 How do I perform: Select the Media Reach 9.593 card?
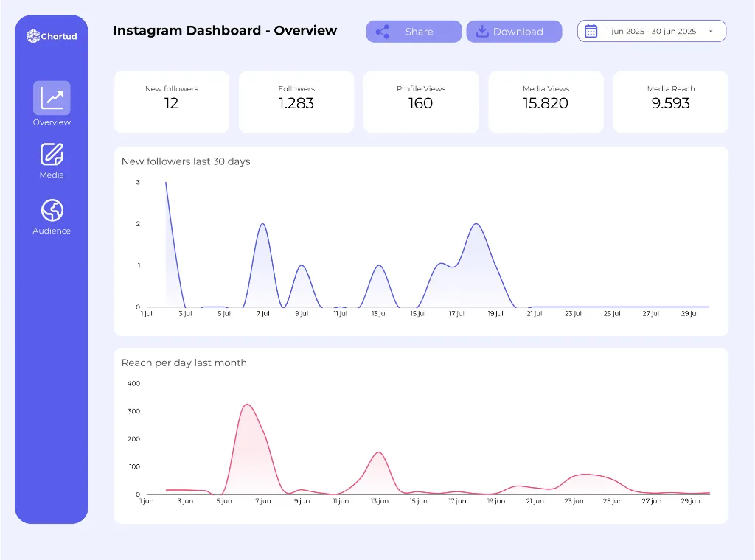(670, 102)
